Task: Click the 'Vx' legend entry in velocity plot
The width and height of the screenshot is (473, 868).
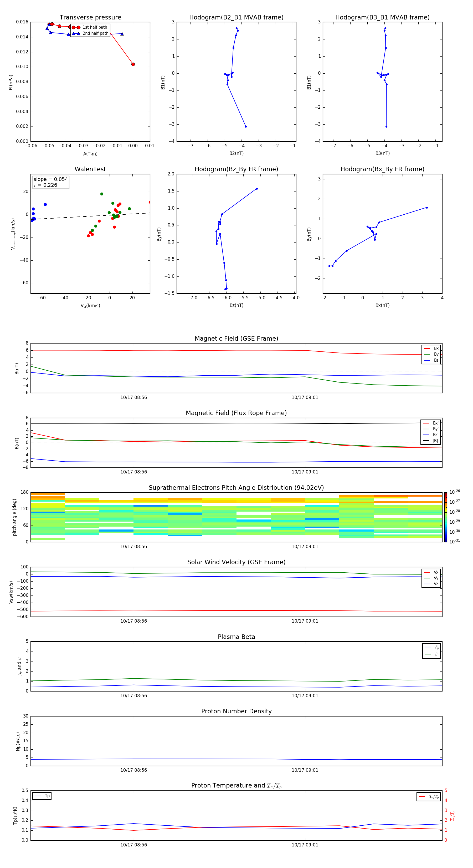Action: [431, 572]
